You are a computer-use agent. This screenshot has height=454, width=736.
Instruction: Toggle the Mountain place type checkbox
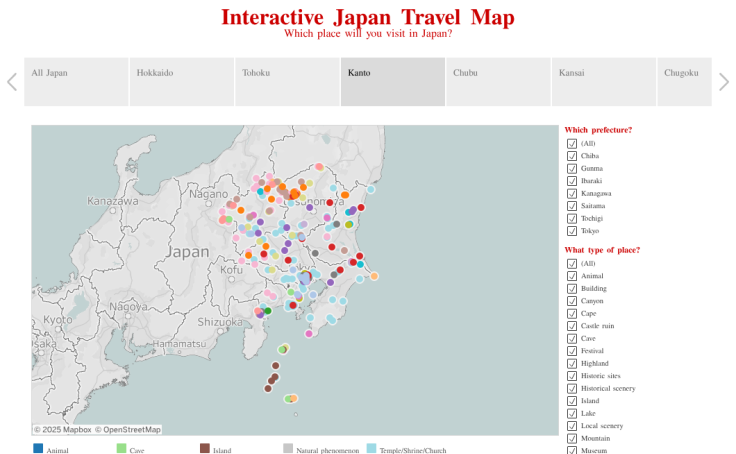click(572, 438)
